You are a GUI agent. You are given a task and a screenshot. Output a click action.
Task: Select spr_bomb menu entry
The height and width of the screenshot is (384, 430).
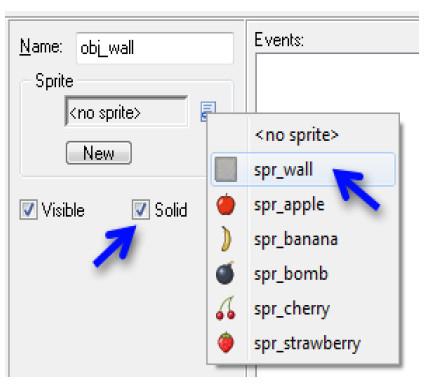pos(303,273)
